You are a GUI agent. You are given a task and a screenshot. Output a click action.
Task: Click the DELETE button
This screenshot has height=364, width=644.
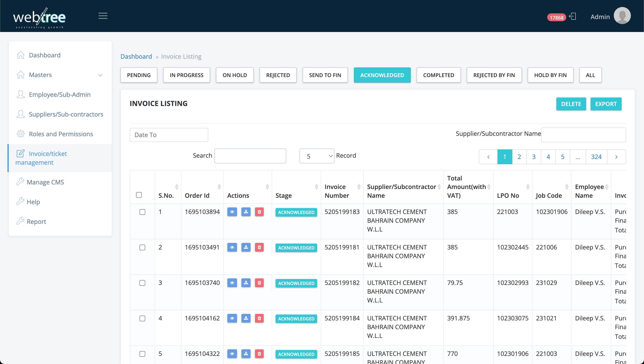point(571,104)
